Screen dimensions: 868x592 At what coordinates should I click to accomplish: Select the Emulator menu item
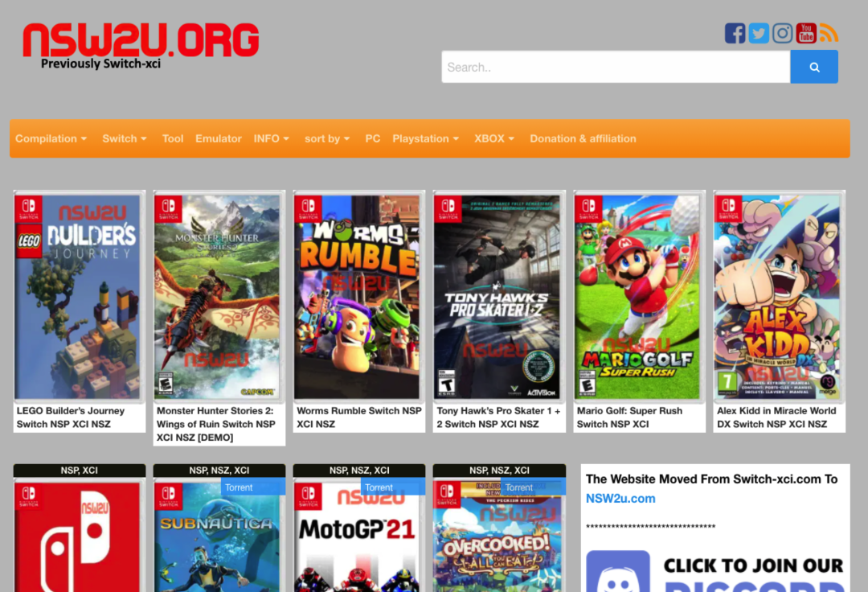(218, 138)
